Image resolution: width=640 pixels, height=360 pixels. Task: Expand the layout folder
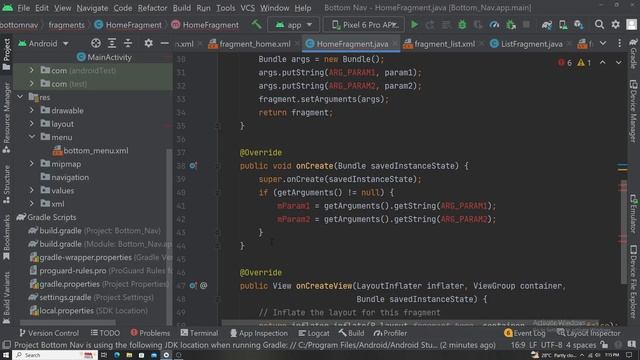tap(31, 123)
